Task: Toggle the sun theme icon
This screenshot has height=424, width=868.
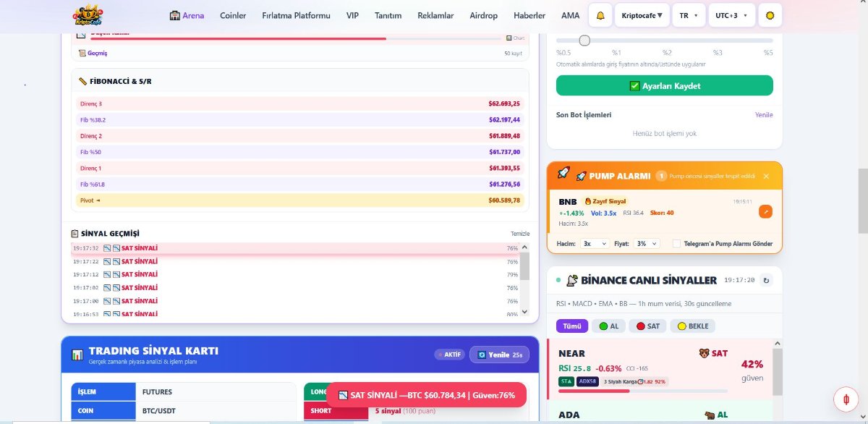Action: coord(770,15)
